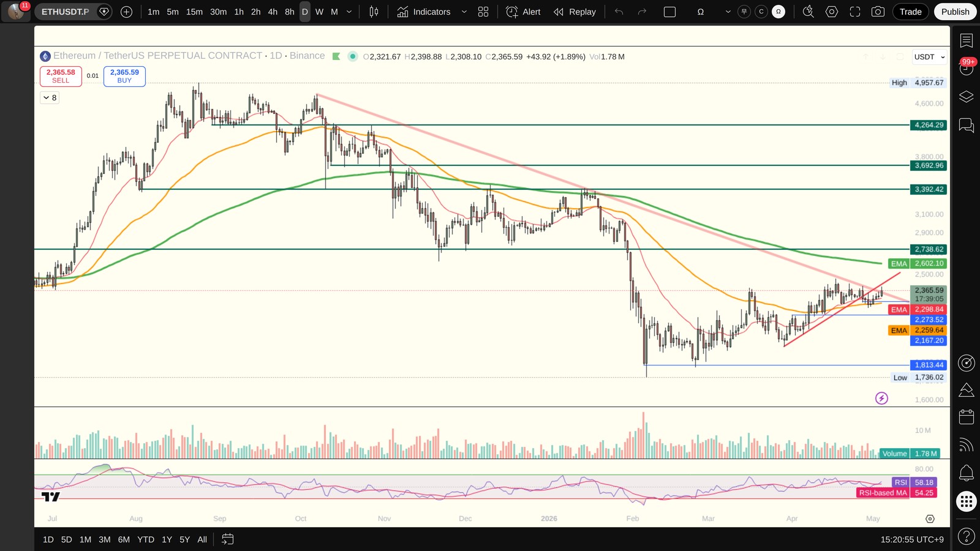This screenshot has width=980, height=551.
Task: Collapse the indicators legend showing 8
Action: point(50,97)
